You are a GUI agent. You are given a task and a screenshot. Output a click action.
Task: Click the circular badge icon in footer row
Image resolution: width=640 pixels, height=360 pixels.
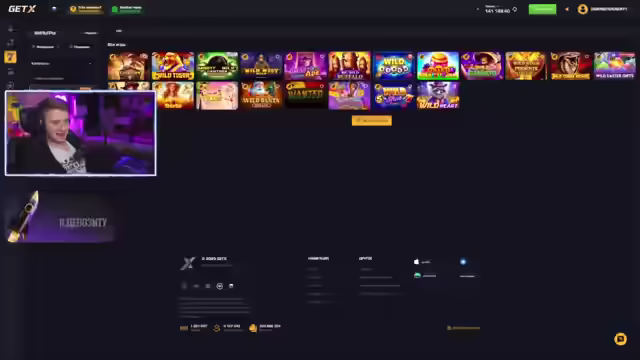(220, 286)
